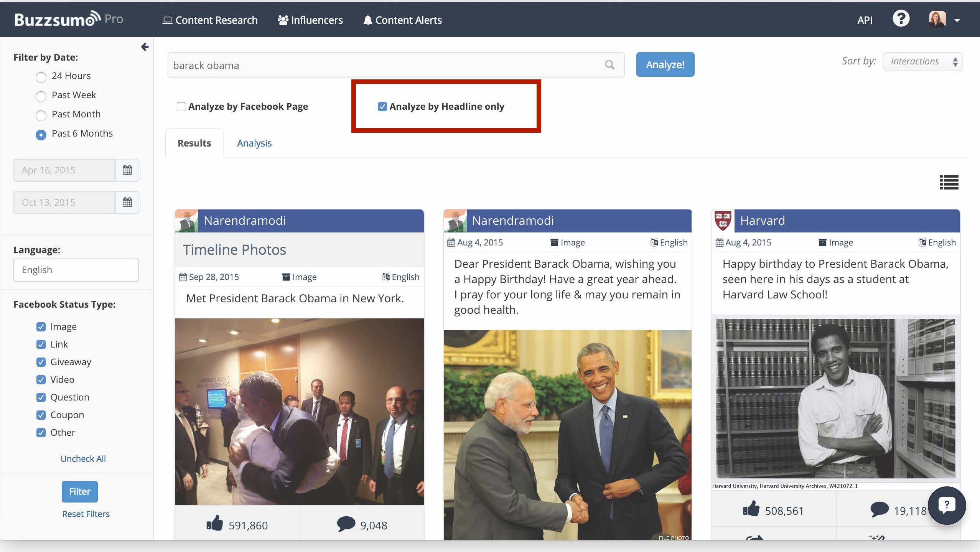Image resolution: width=980 pixels, height=552 pixels.
Task: Switch to the Analysis tab
Action: tap(254, 143)
